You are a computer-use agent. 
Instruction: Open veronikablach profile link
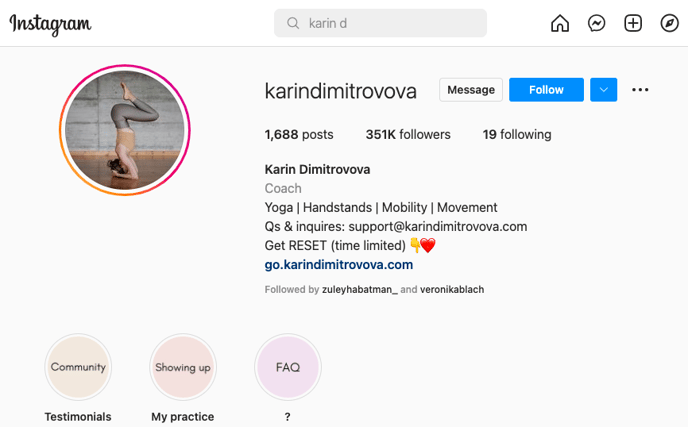[452, 290]
